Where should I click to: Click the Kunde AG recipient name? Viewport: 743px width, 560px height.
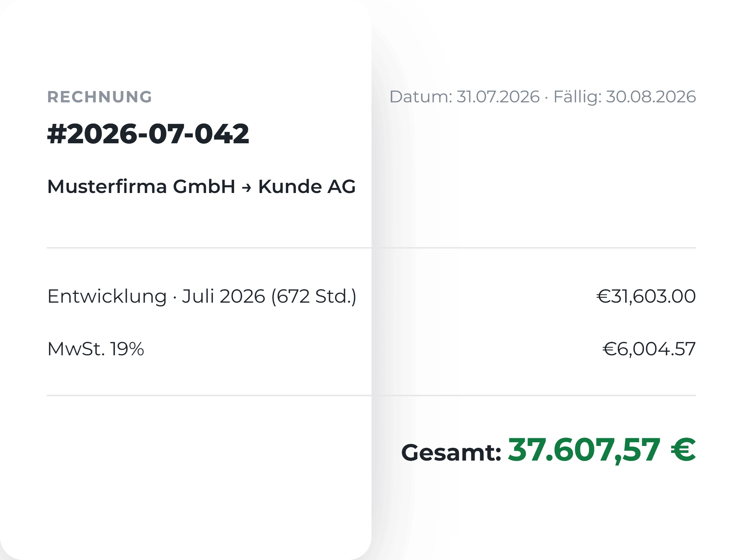click(307, 186)
